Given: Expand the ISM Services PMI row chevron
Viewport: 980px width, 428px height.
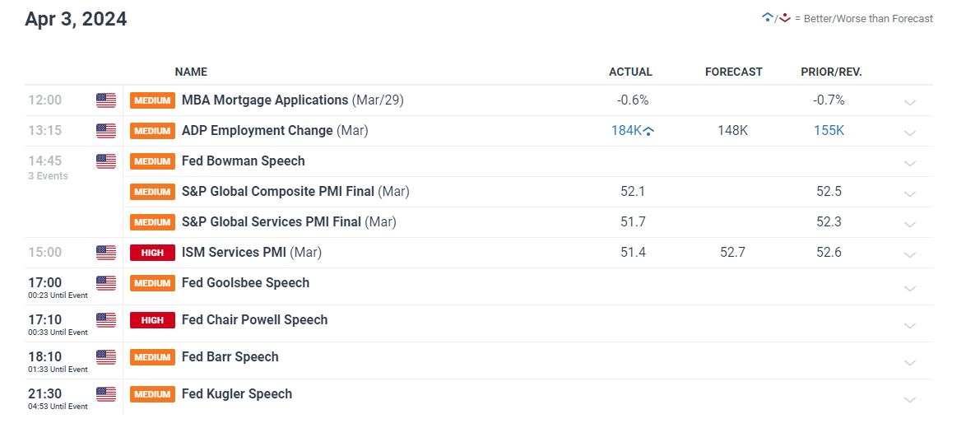Looking at the screenshot, I should pos(910,255).
